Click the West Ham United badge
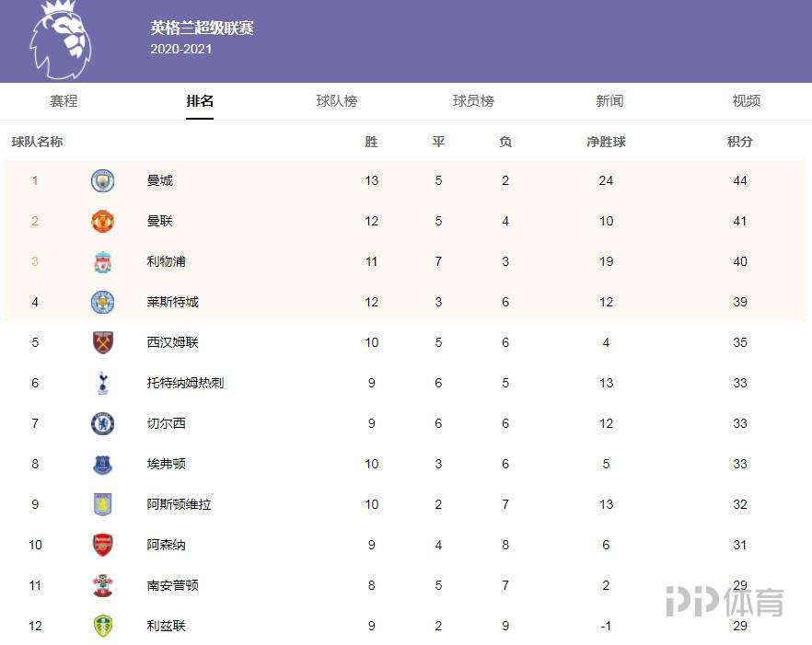The width and height of the screenshot is (812, 645). coord(102,342)
